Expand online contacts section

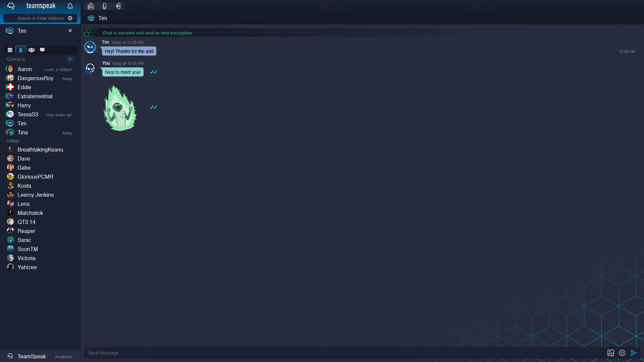16,59
